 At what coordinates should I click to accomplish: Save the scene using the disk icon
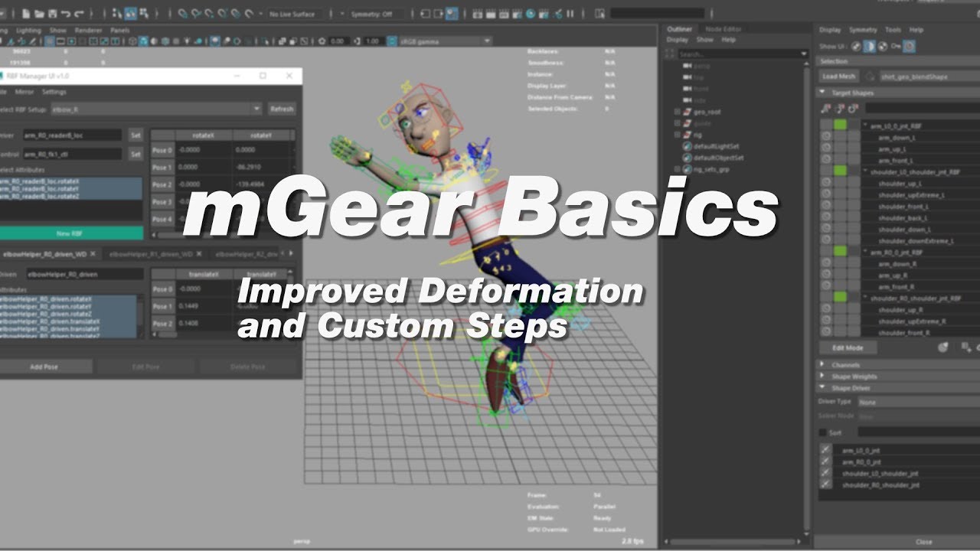tap(52, 14)
